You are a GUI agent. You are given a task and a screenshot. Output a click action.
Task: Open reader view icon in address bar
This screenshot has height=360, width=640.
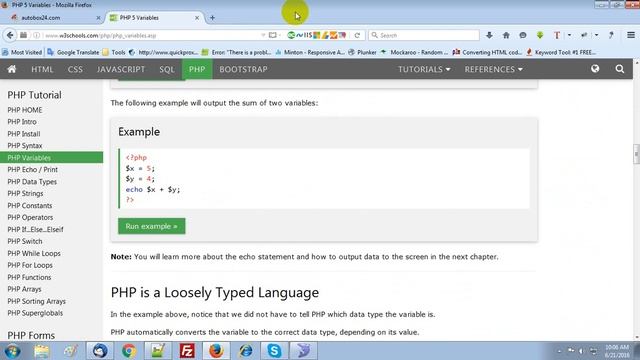(273, 36)
